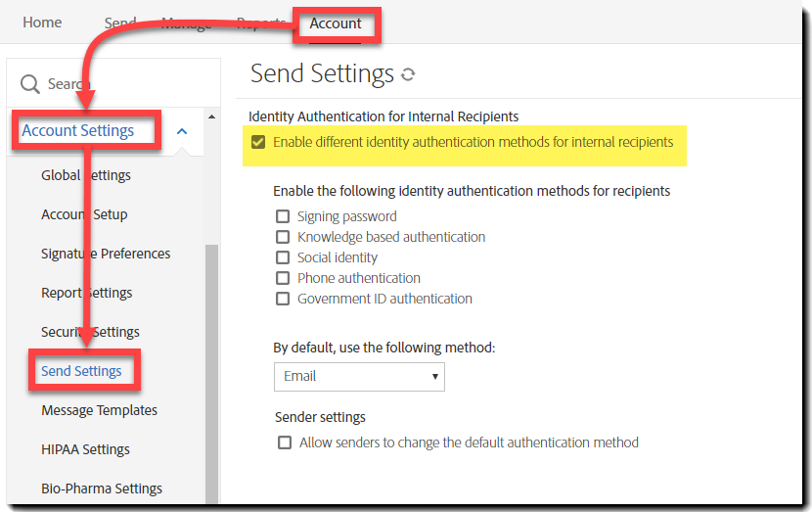Switch to the Home tab

42,23
